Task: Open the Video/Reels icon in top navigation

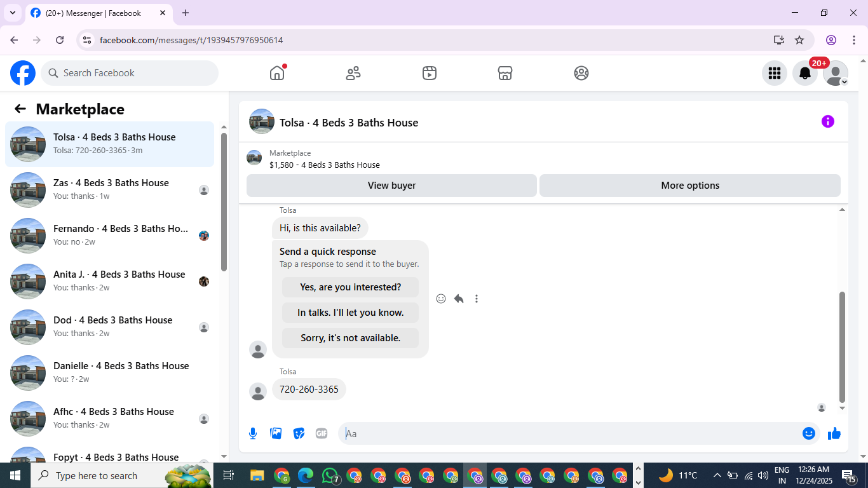Action: 430,73
